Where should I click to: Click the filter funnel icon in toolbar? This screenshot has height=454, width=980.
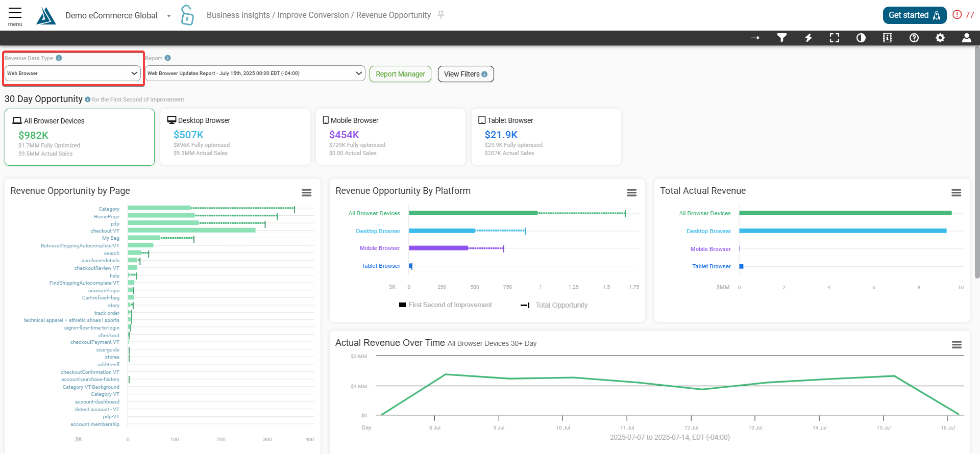coord(781,38)
